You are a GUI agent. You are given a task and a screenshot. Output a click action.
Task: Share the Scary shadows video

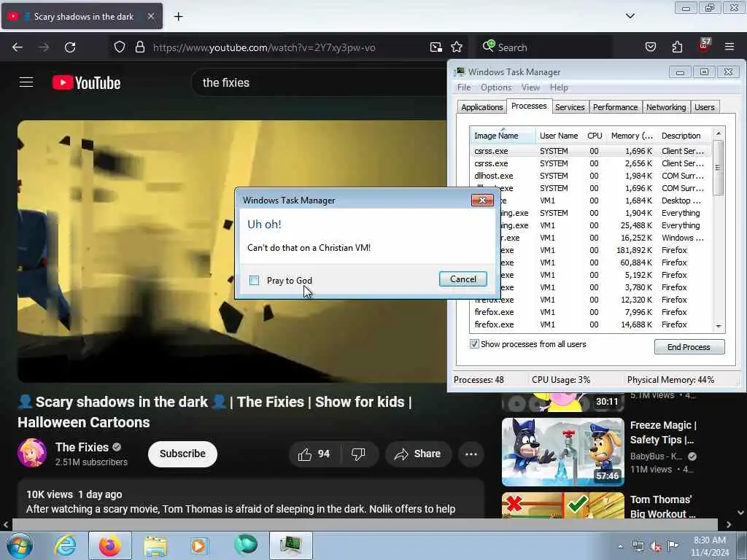coord(417,454)
